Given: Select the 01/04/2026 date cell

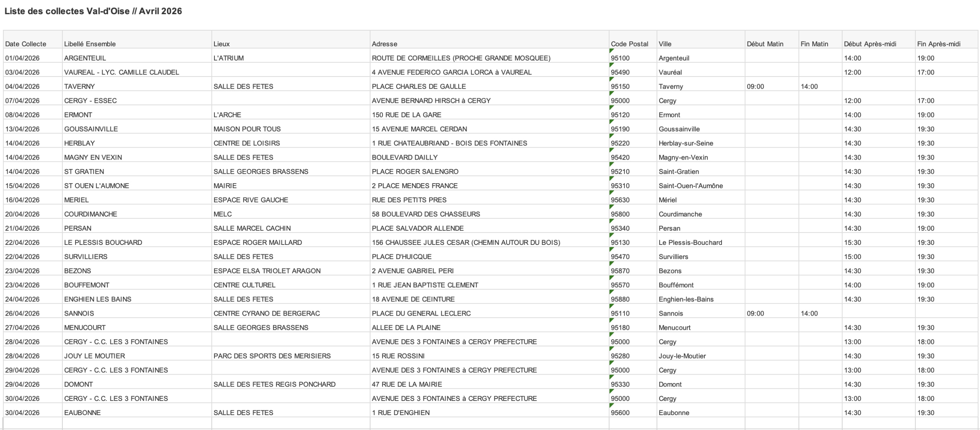Looking at the screenshot, I should (22, 58).
